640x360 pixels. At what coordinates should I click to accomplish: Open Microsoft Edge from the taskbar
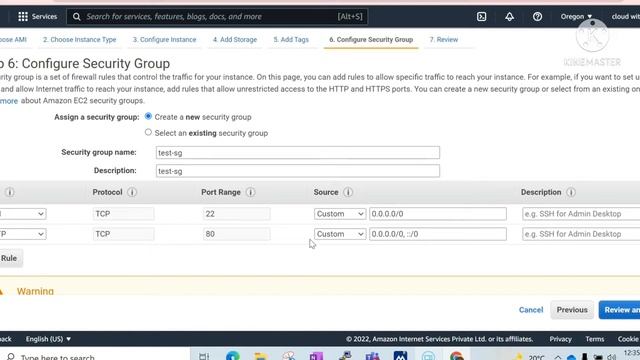click(x=233, y=356)
